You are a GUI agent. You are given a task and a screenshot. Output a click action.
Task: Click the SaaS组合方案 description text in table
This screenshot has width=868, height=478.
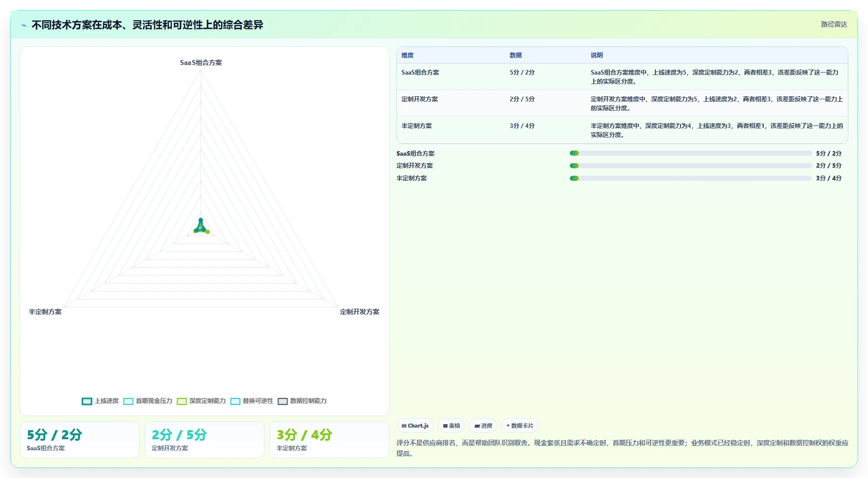pyautogui.click(x=714, y=77)
